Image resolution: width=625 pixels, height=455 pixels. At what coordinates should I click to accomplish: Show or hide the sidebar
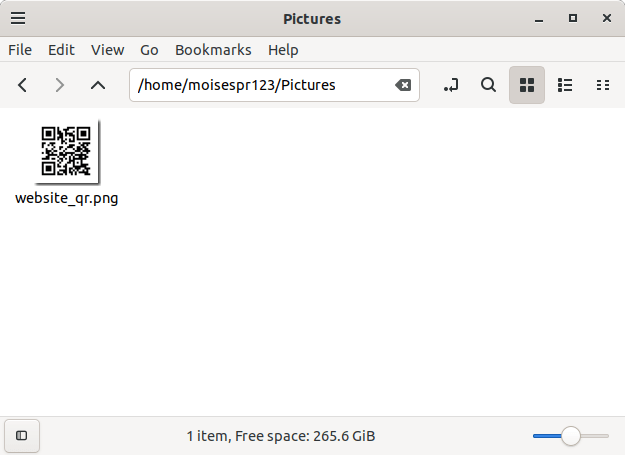click(x=21, y=436)
